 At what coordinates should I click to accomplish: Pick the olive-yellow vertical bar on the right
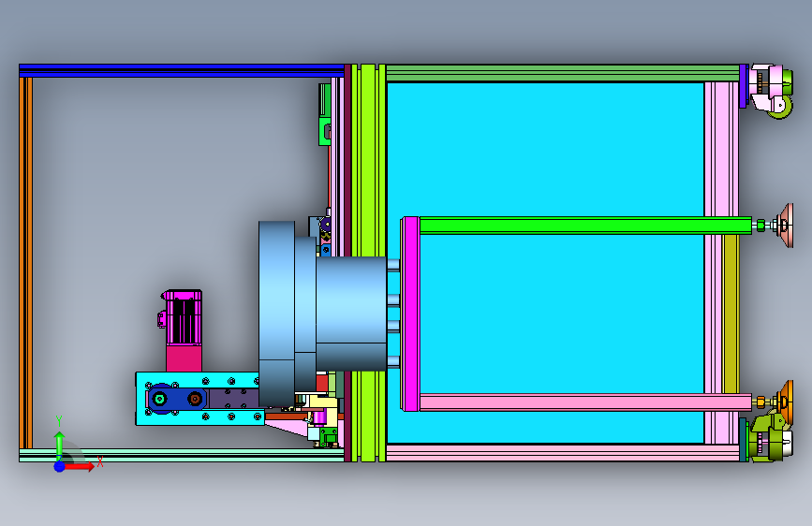tap(731, 314)
